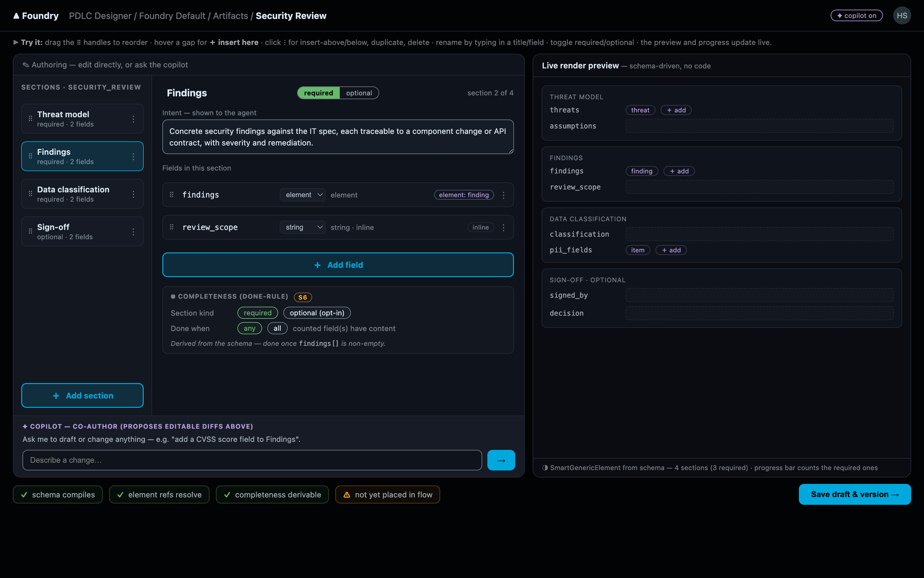Click the assumptions preview input
The width and height of the screenshot is (924, 578).
(x=759, y=126)
